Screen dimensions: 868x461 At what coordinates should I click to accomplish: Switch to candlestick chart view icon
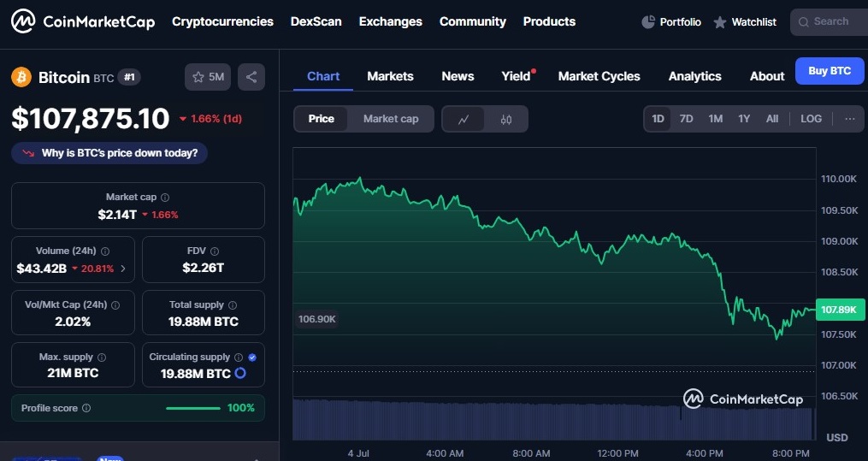point(506,119)
